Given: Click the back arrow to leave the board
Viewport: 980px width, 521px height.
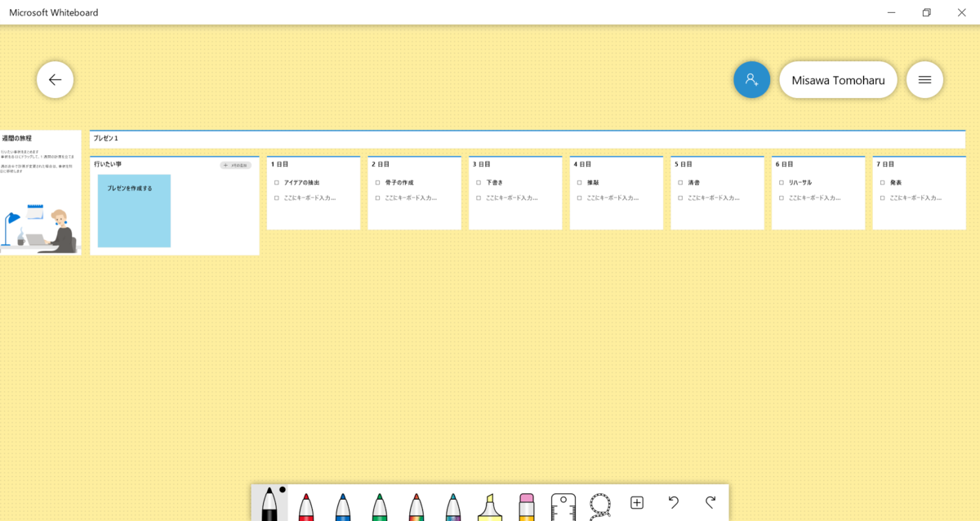Looking at the screenshot, I should tap(55, 79).
